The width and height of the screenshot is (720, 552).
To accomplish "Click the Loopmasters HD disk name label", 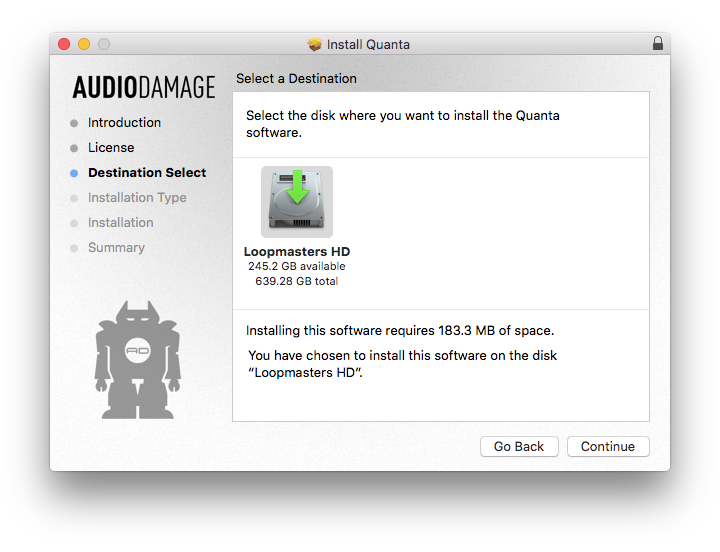I will pos(297,252).
